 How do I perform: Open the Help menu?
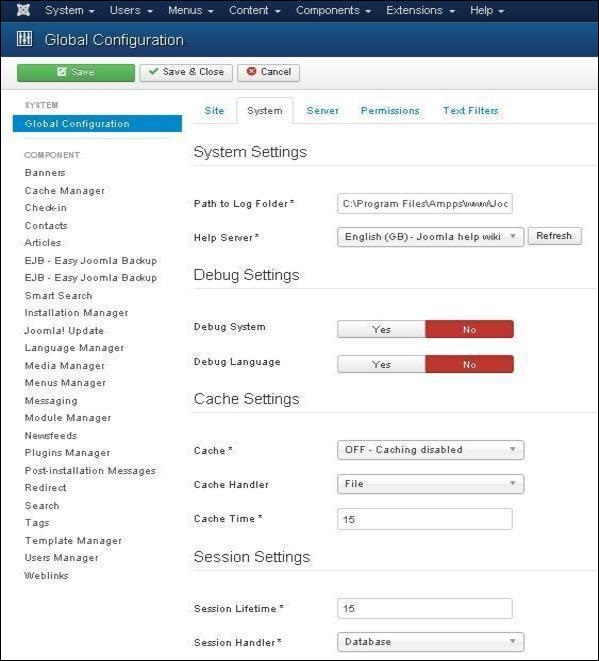click(487, 11)
